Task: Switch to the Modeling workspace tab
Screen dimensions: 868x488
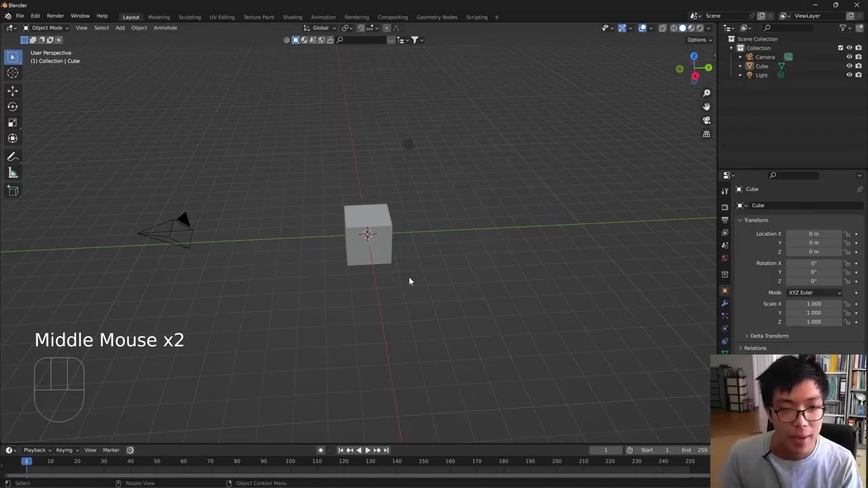Action: click(x=159, y=17)
